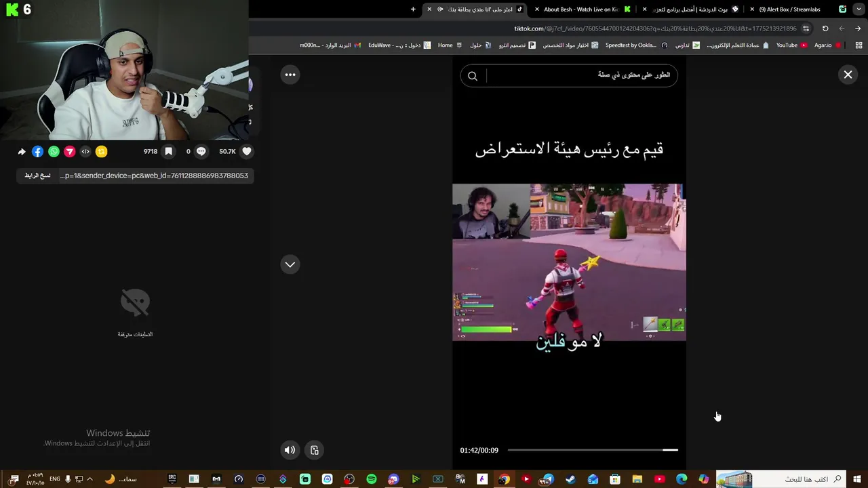868x488 pixels.
Task: Open Copilot from the taskbar
Action: coord(704,479)
